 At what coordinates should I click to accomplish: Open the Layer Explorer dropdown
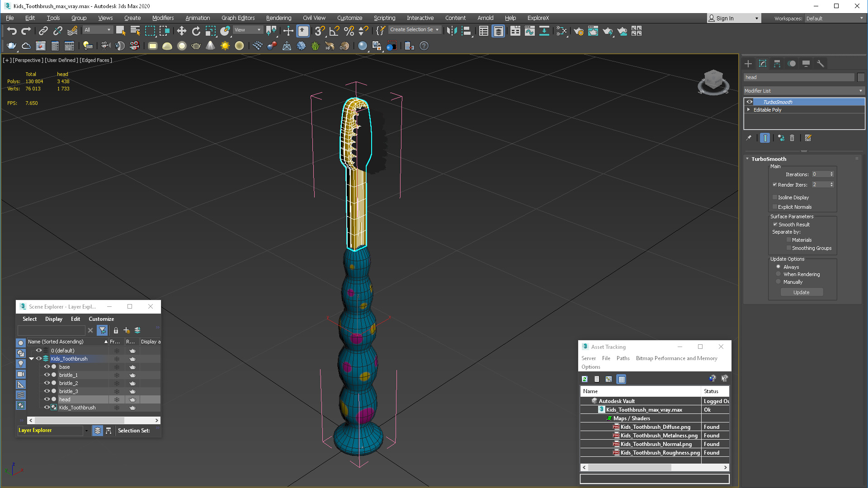click(x=86, y=431)
